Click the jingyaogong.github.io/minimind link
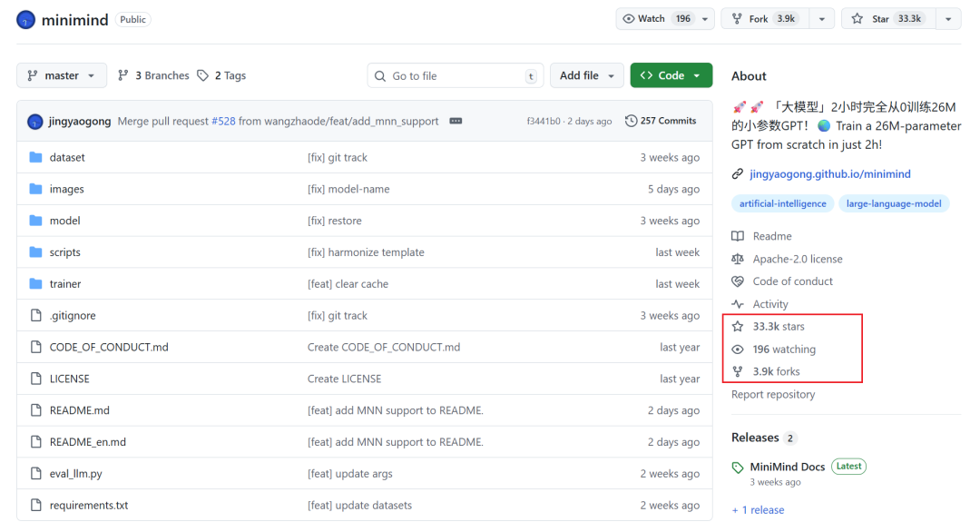Screen dimensions: 980x522 click(x=829, y=173)
